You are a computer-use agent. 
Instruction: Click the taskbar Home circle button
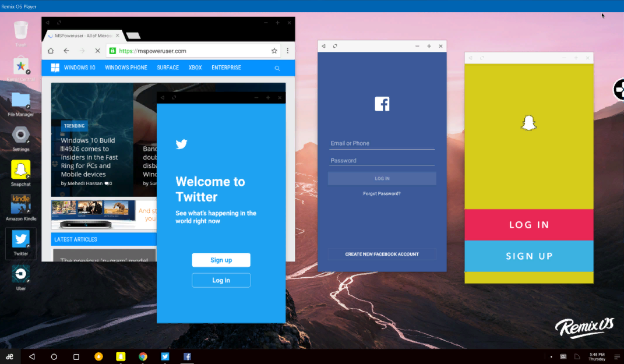click(54, 356)
